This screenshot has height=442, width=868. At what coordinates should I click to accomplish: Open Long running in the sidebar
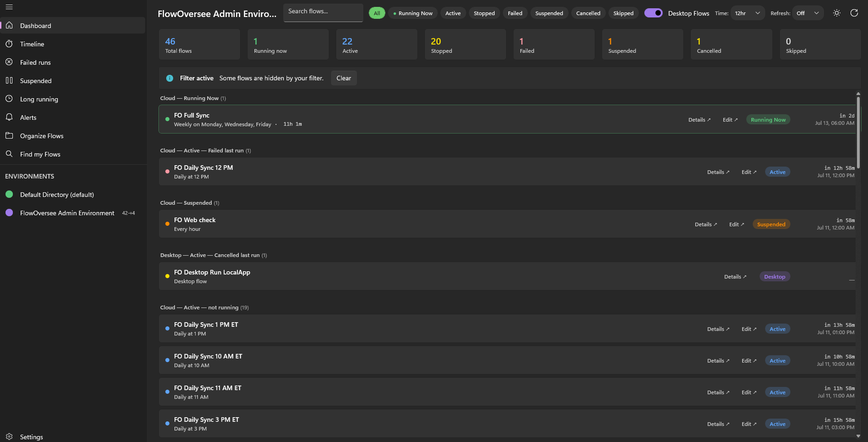pyautogui.click(x=73, y=99)
